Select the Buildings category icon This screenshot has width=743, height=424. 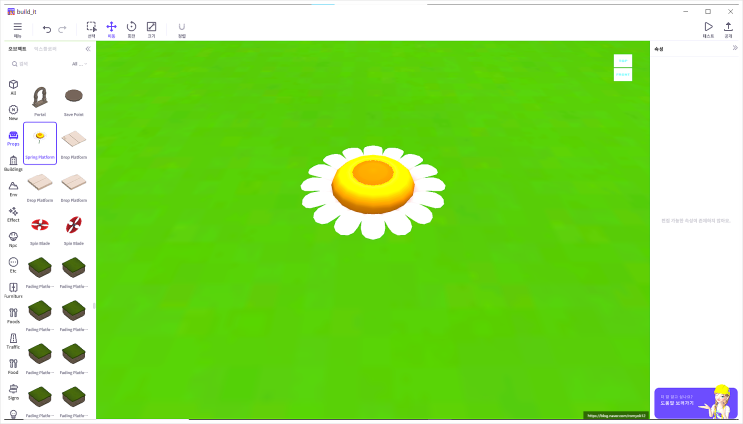coord(13,163)
